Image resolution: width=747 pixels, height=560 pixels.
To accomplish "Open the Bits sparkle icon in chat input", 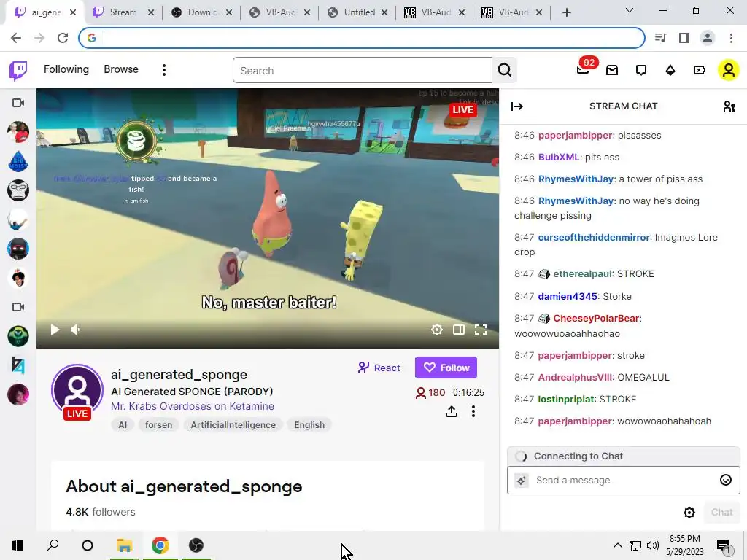I will click(x=521, y=481).
